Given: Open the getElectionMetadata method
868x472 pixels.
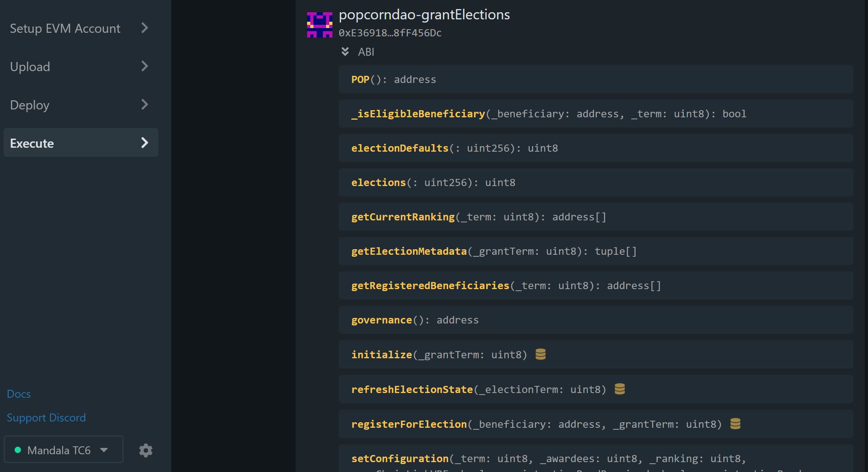Looking at the screenshot, I should (596, 251).
